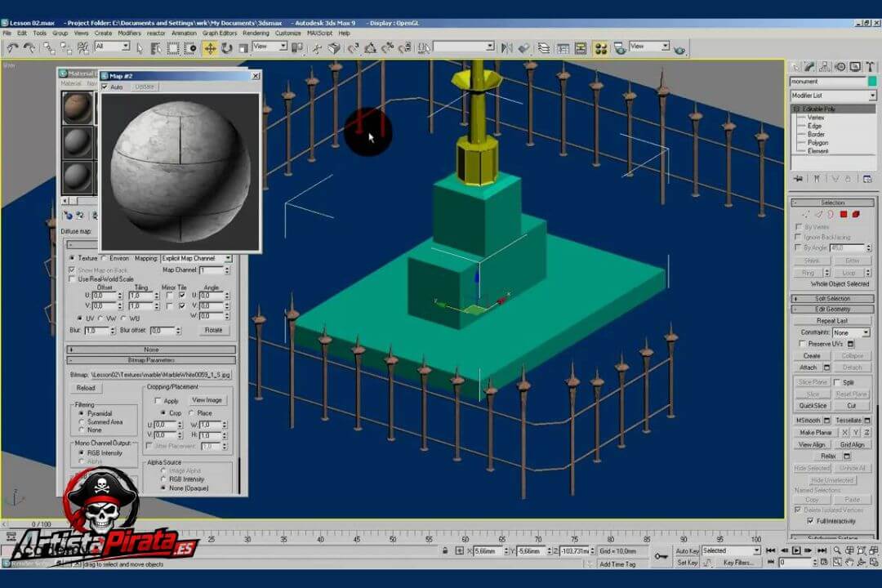Select Polygon sub-object red square icon

pyautogui.click(x=843, y=215)
